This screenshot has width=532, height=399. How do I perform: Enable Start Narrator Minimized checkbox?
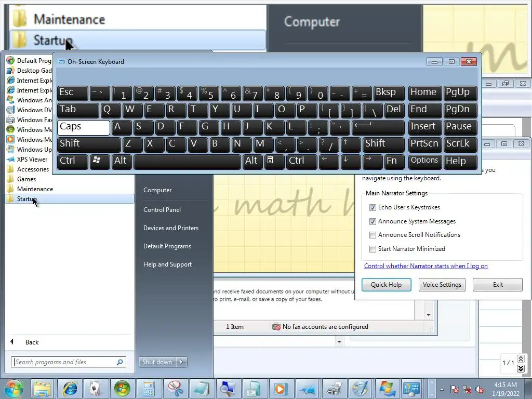[373, 249]
